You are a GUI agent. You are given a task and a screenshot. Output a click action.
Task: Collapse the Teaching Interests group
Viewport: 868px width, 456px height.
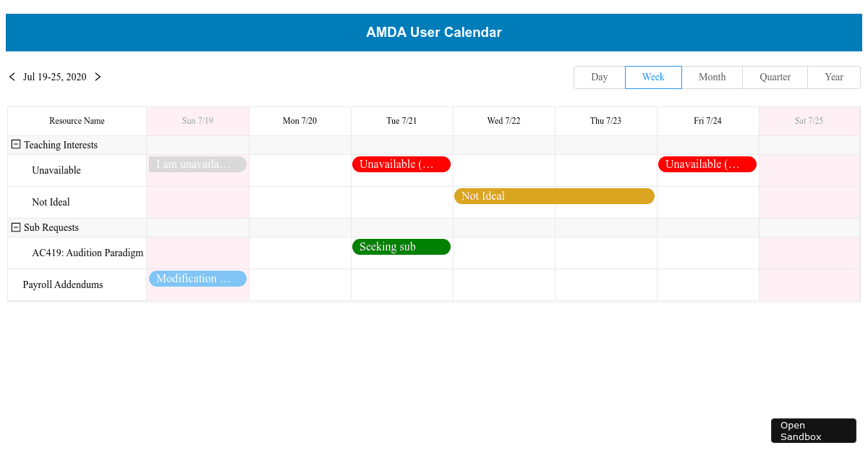click(x=16, y=145)
